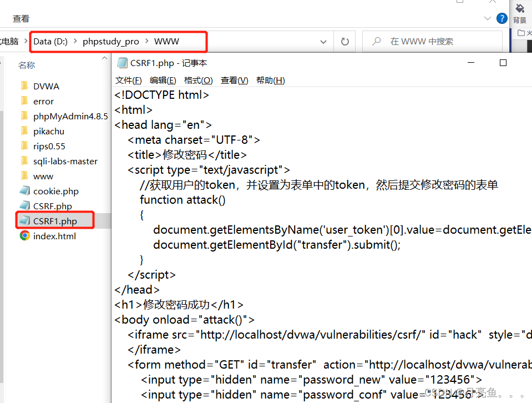Expand the Explorer ribbon chevron
The height and width of the screenshot is (403, 532).
tap(488, 18)
